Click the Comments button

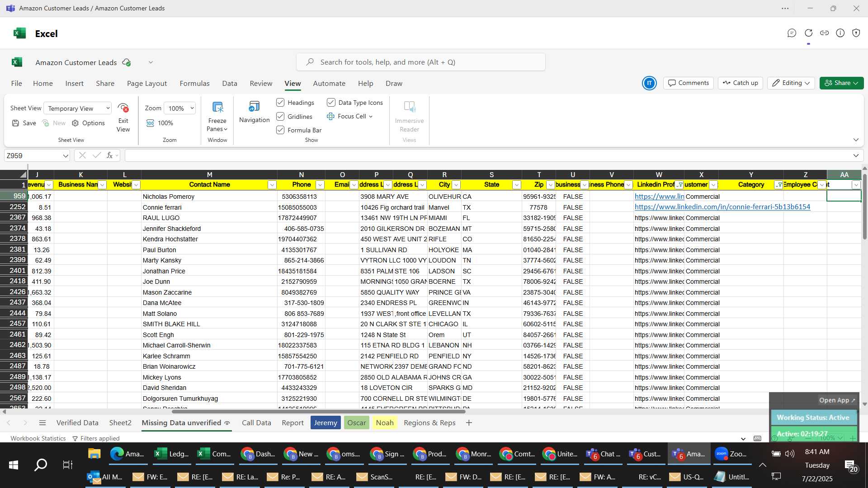coord(689,83)
